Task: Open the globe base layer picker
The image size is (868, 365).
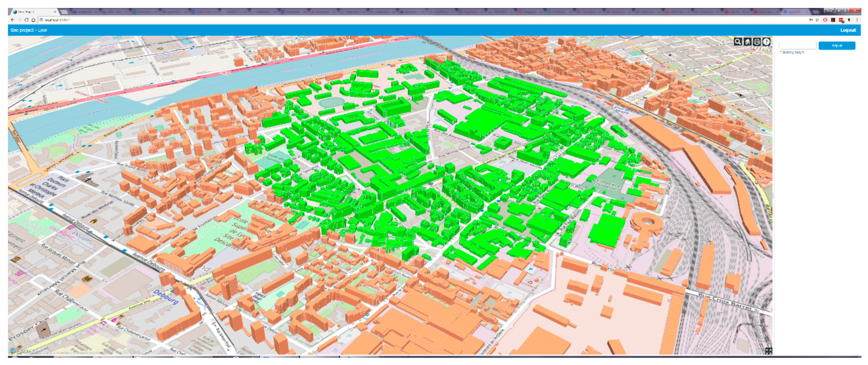Action: point(757,42)
